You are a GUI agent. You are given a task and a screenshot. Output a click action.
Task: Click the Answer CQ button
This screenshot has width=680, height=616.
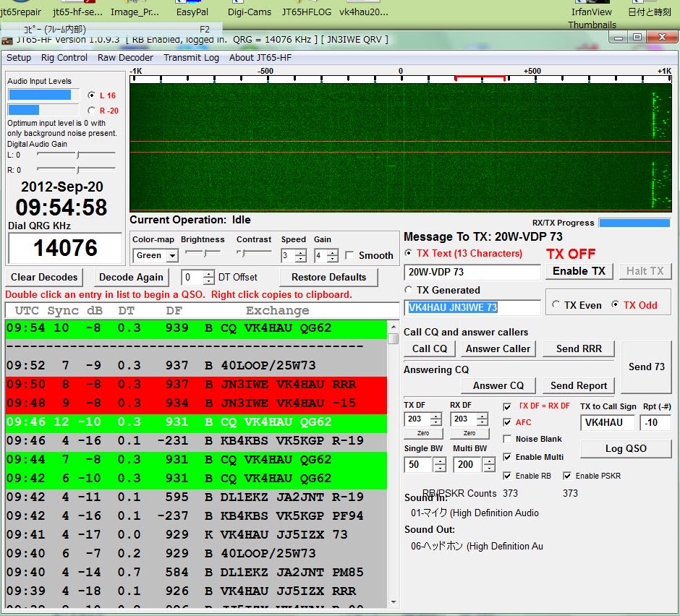(x=498, y=385)
